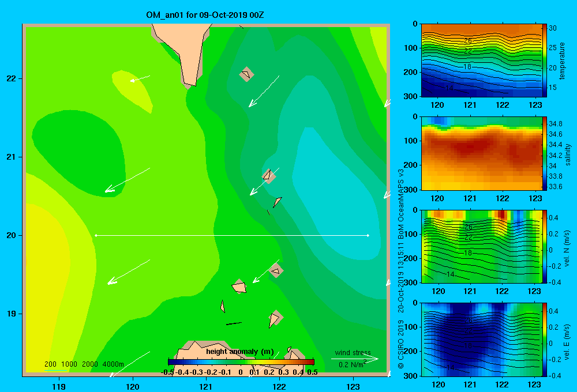The width and height of the screenshot is (577, 392).
Task: Click the "14" contour label in temperature plot
Action: [x=449, y=88]
